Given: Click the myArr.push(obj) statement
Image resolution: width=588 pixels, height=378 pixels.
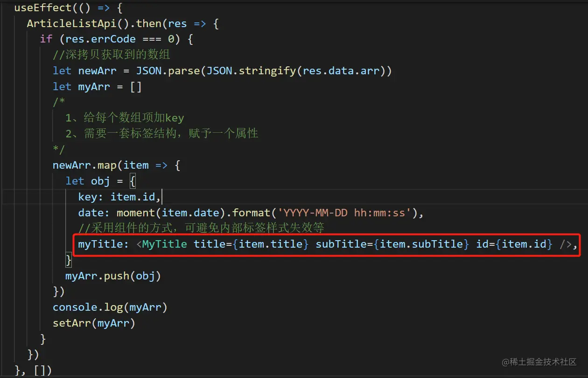Looking at the screenshot, I should click(113, 276).
